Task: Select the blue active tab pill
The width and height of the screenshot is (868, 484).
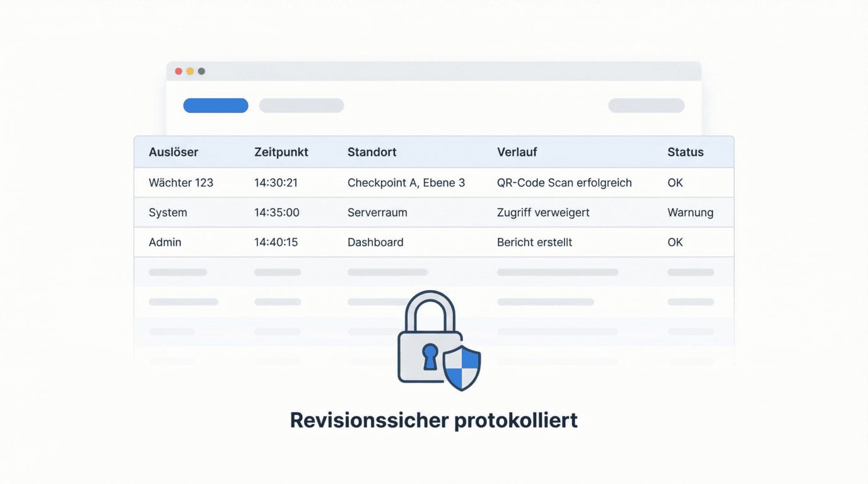Action: click(216, 105)
